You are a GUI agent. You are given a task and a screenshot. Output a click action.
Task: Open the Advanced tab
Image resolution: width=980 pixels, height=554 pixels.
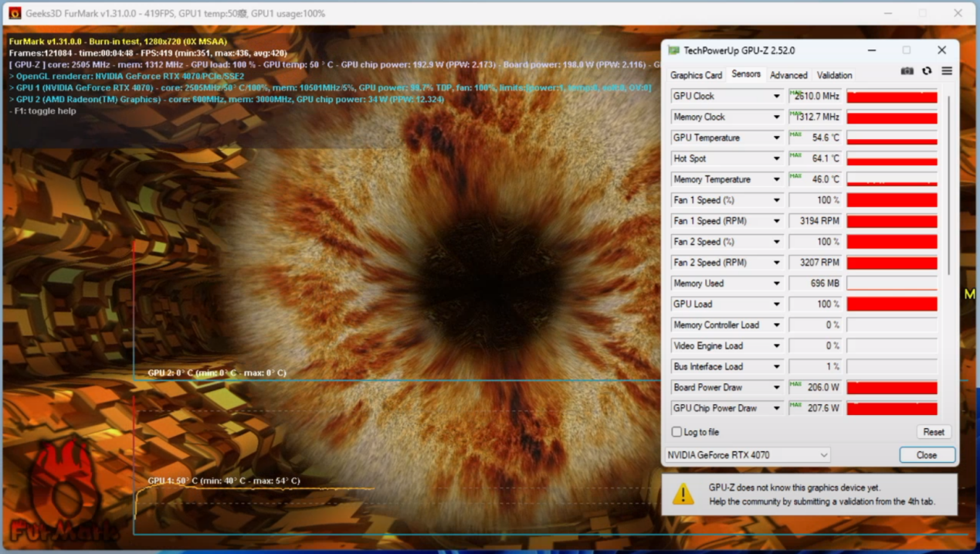pos(788,75)
